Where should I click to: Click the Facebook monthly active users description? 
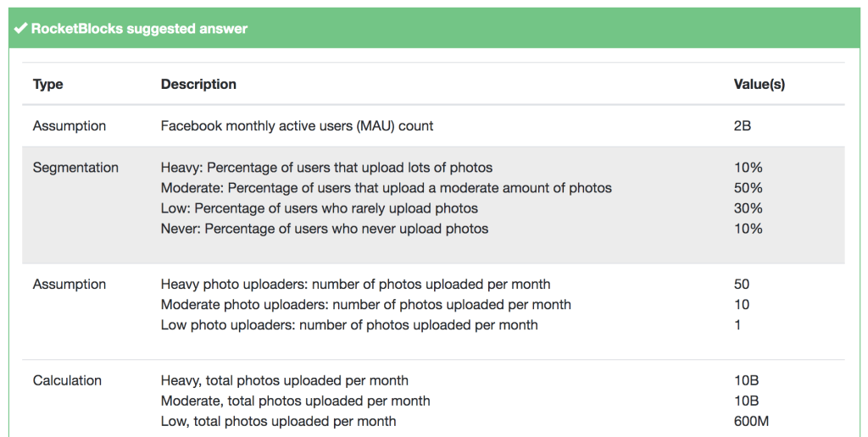297,126
